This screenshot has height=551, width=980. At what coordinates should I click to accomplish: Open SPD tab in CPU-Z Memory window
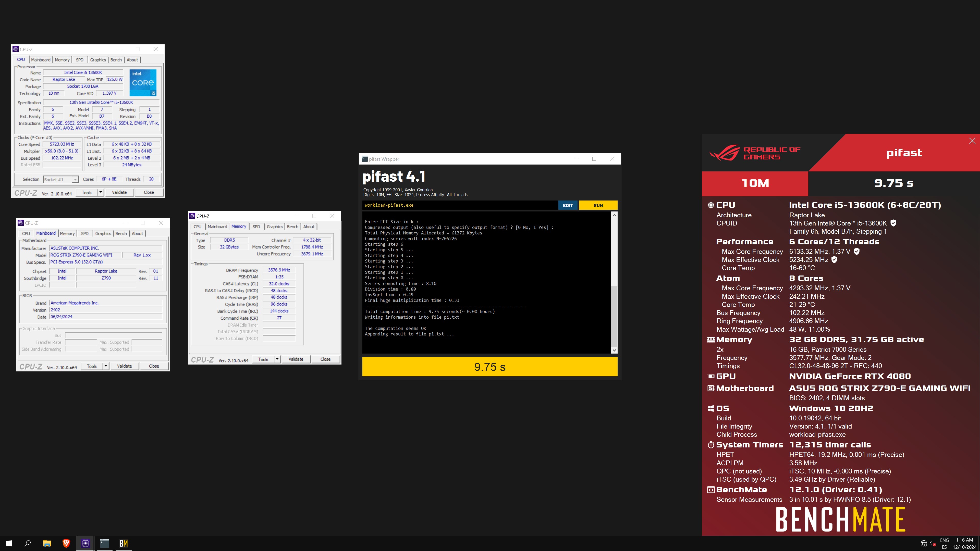pos(256,227)
